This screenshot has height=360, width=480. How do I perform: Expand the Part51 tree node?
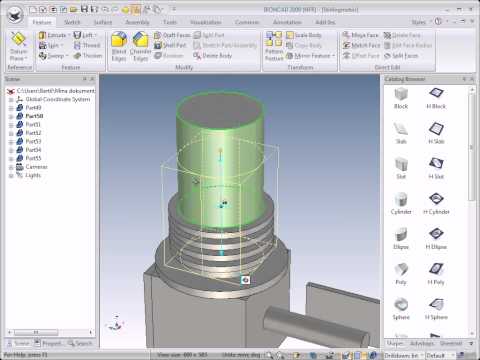point(11,125)
